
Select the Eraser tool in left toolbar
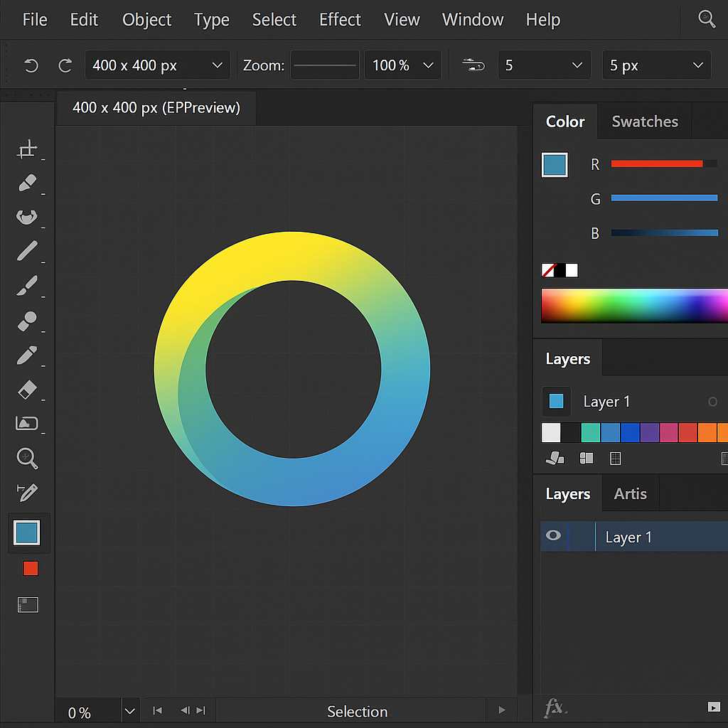tap(26, 389)
